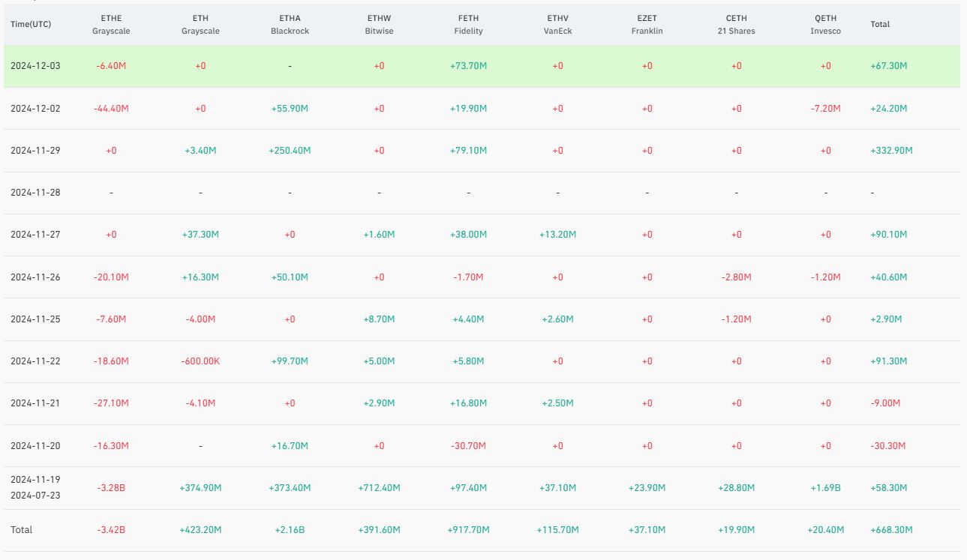This screenshot has width=967, height=560.
Task: Click the -27.10M ETHE value
Action: (111, 403)
